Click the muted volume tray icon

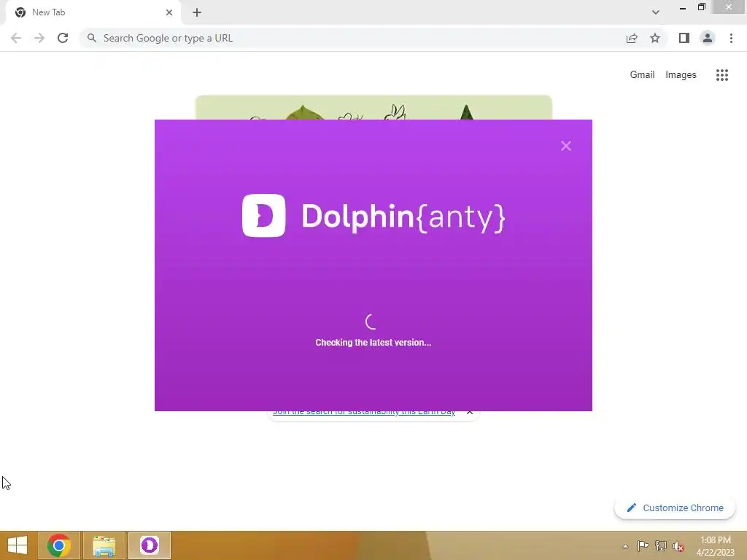pos(678,546)
